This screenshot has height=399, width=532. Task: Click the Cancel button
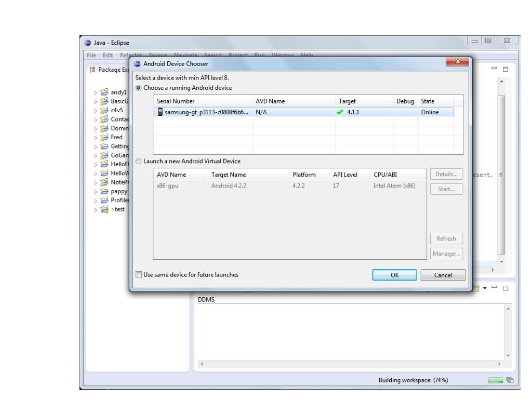click(x=443, y=275)
